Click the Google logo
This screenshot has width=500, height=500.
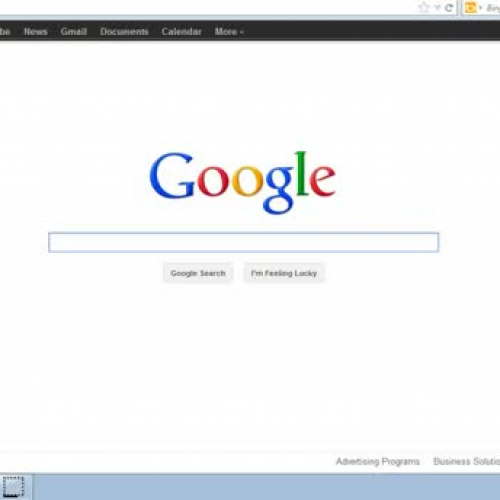click(x=242, y=182)
